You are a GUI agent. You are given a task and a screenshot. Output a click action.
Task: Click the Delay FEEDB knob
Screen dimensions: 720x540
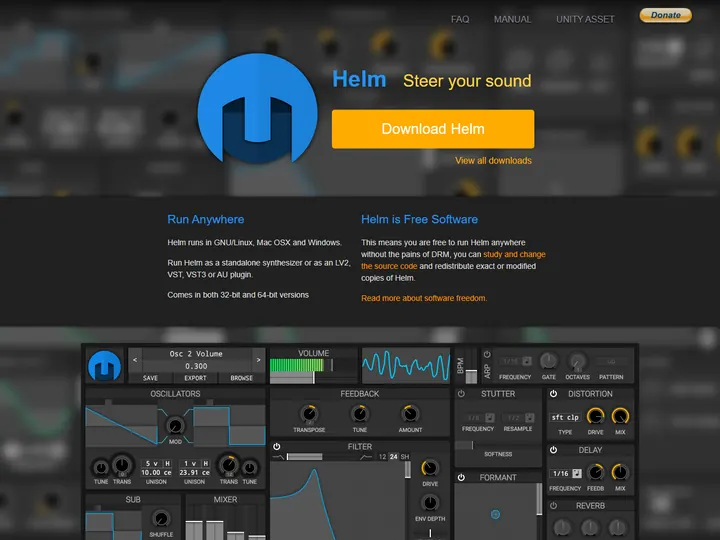[596, 472]
